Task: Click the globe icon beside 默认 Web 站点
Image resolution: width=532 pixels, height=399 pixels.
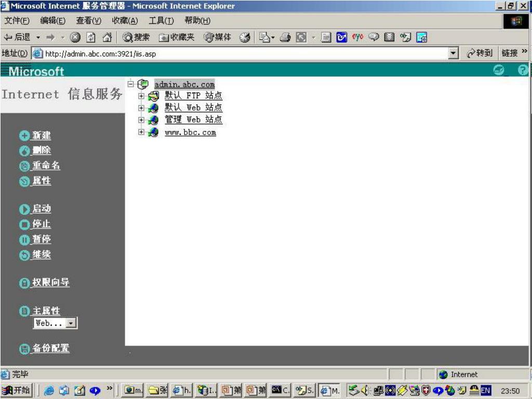Action: pos(153,108)
